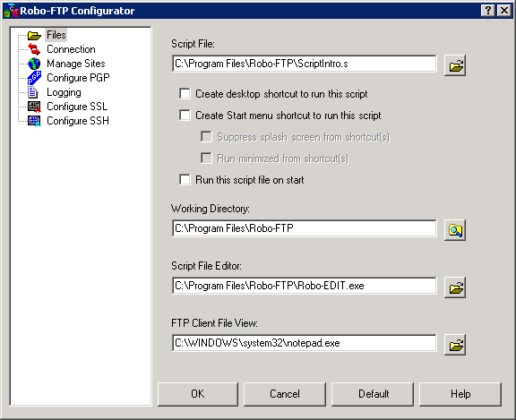
Task: Click the Logging document icon
Action: click(x=32, y=92)
